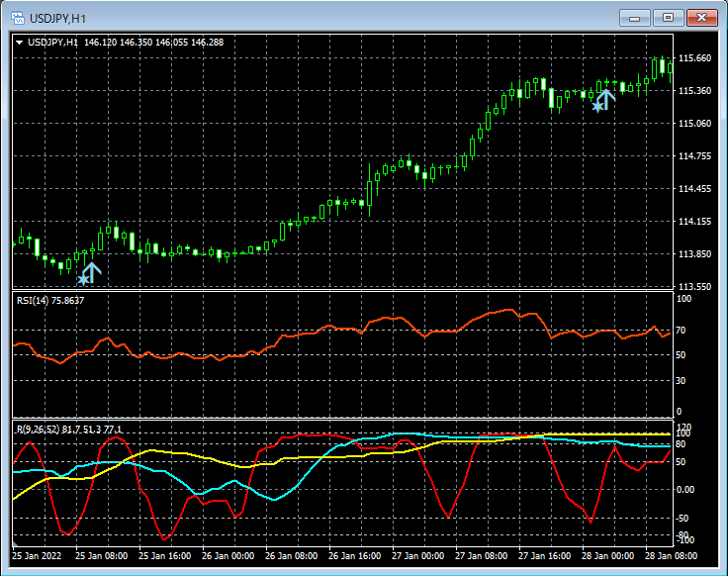This screenshot has width=728, height=576.
Task: Click the chart window icon in title bar
Action: point(18,18)
